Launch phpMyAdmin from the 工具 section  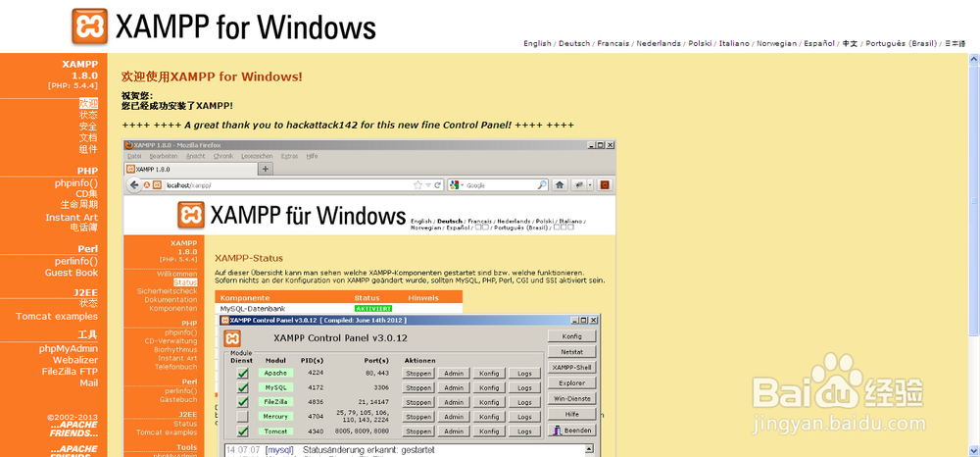point(69,349)
